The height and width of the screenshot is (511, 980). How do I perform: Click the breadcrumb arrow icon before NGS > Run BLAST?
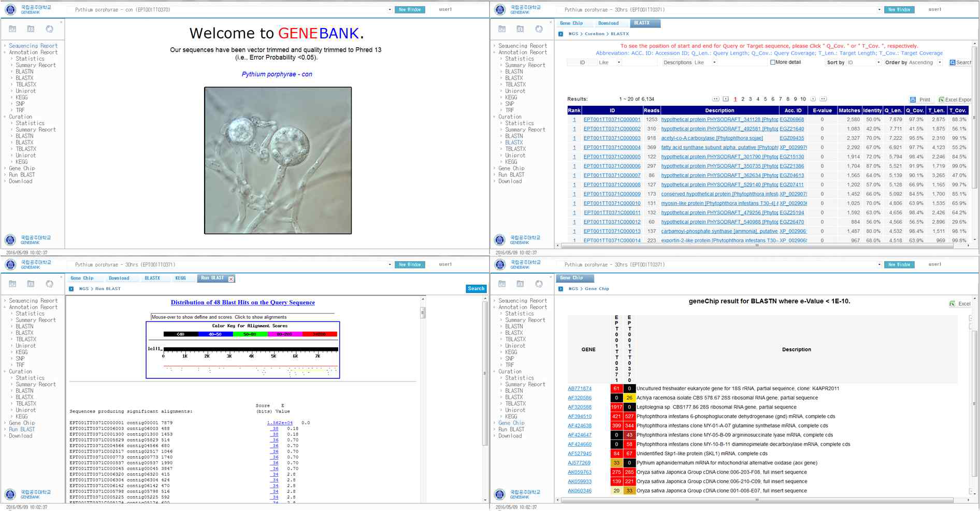coord(71,289)
